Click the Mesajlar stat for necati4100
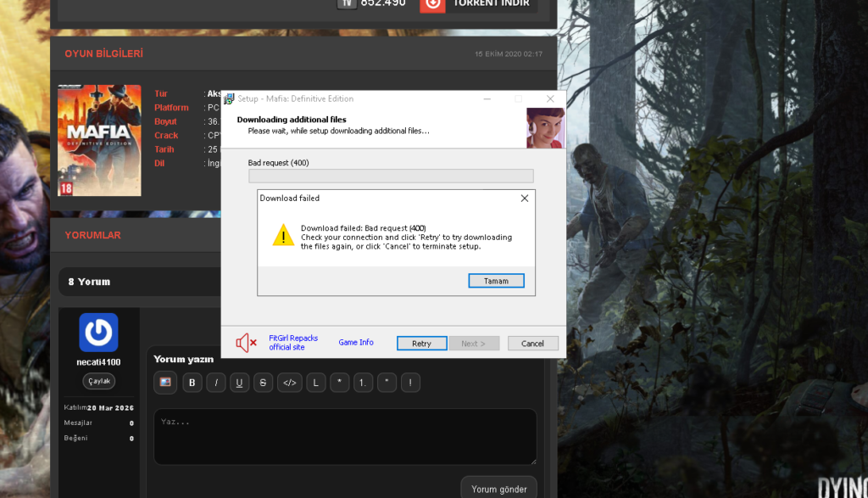Screen dimensions: 868x498 98,422
